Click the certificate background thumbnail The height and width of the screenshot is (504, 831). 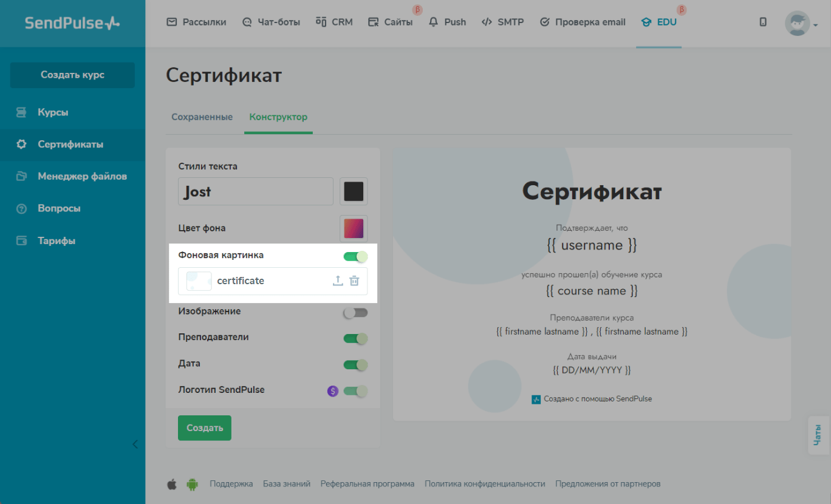(199, 281)
